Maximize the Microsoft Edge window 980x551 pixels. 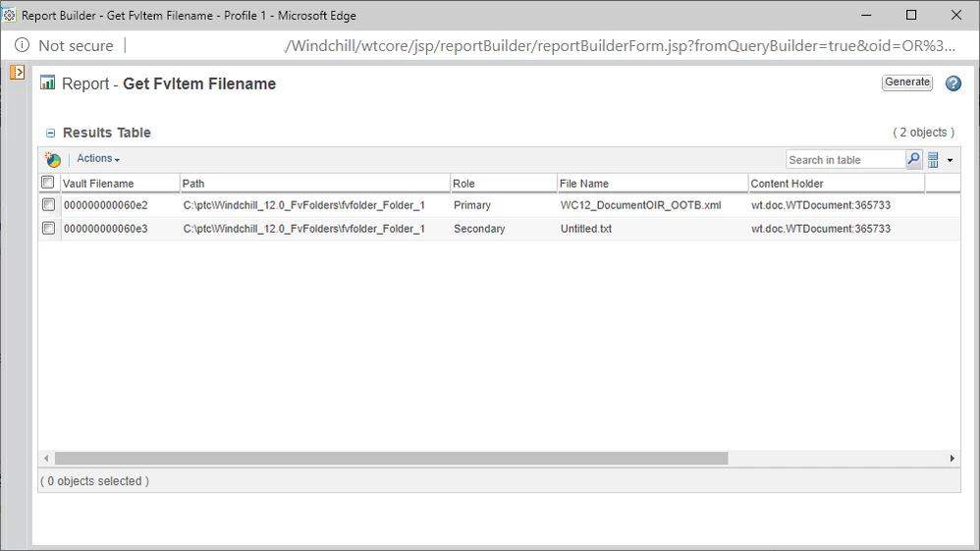coord(911,15)
